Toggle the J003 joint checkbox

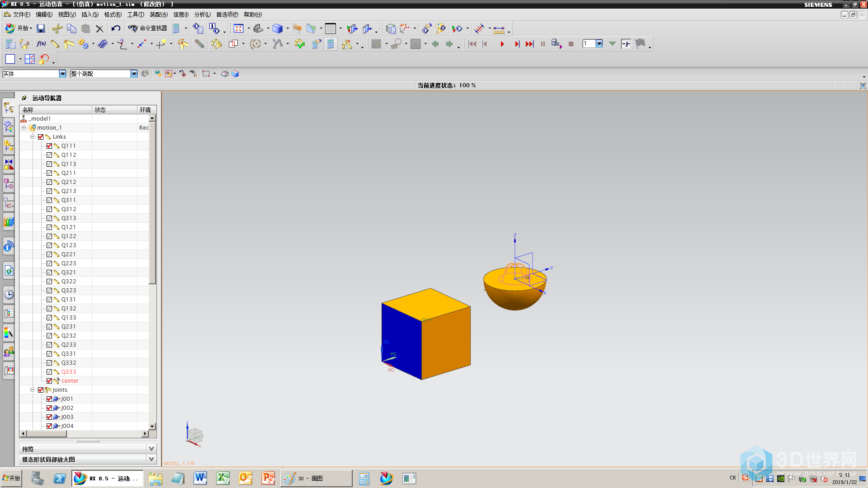(49, 417)
